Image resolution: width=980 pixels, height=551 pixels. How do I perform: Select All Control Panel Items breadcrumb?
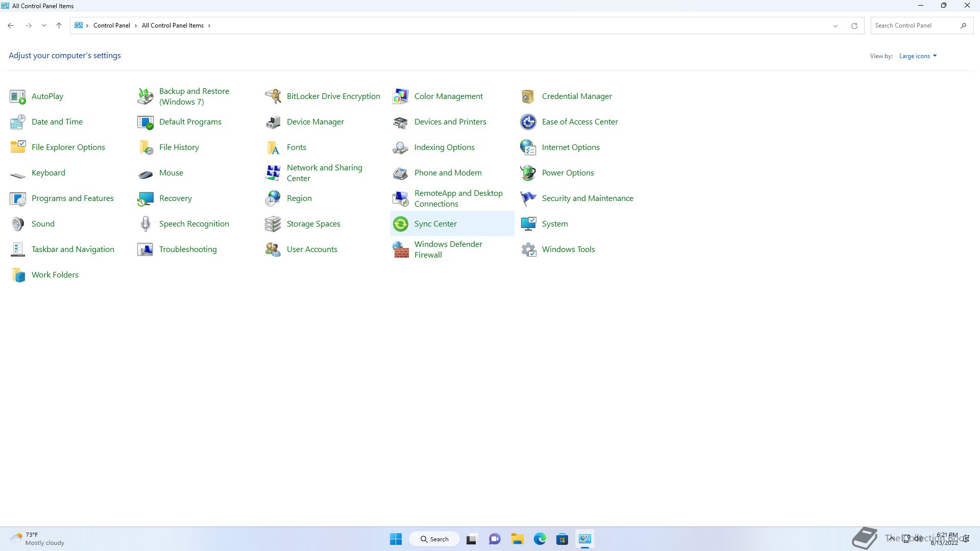tap(173, 26)
